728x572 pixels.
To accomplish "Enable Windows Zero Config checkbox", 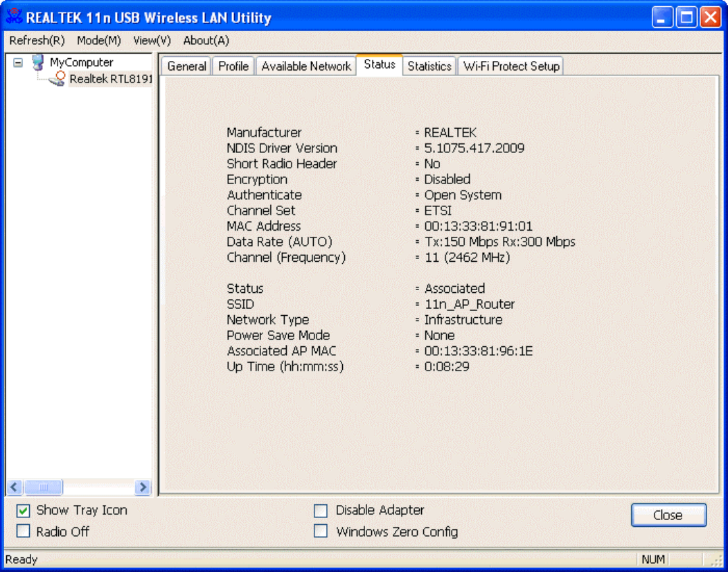I will click(320, 531).
